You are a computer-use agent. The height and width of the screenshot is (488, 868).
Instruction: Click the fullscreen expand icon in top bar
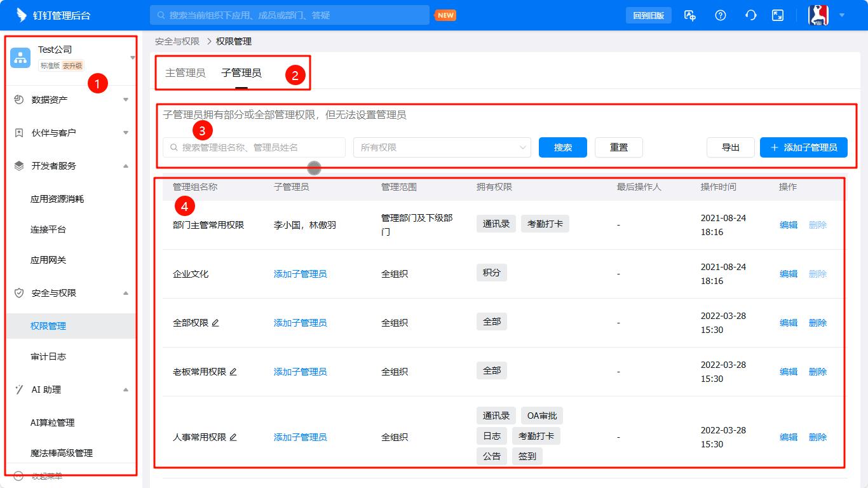coord(777,14)
